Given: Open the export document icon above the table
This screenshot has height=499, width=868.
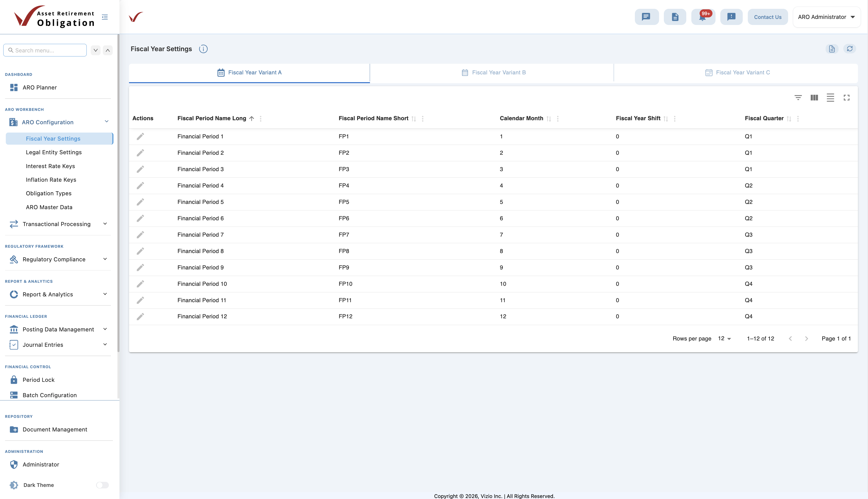Looking at the screenshot, I should (x=832, y=49).
